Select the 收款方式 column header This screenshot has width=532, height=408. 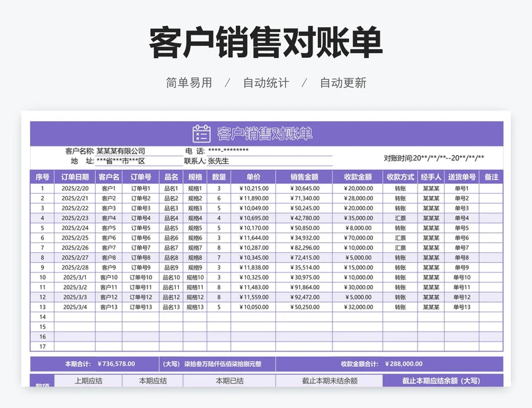pyautogui.click(x=400, y=177)
